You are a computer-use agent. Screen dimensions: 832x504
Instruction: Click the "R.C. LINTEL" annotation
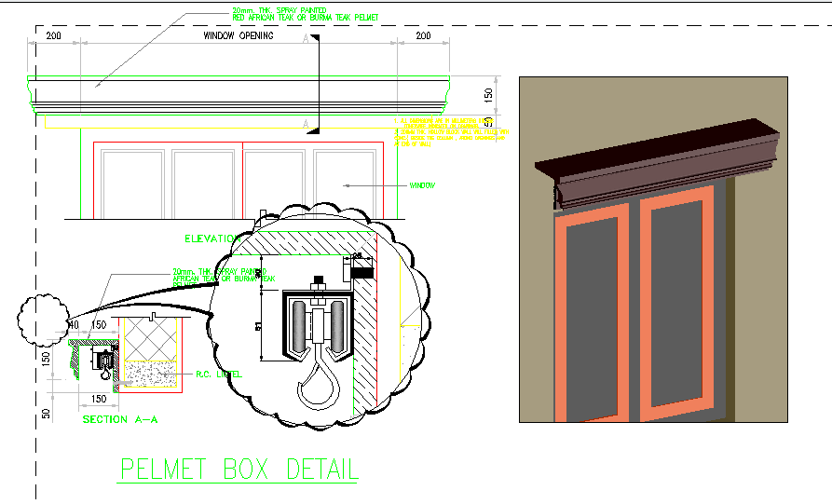[219, 375]
